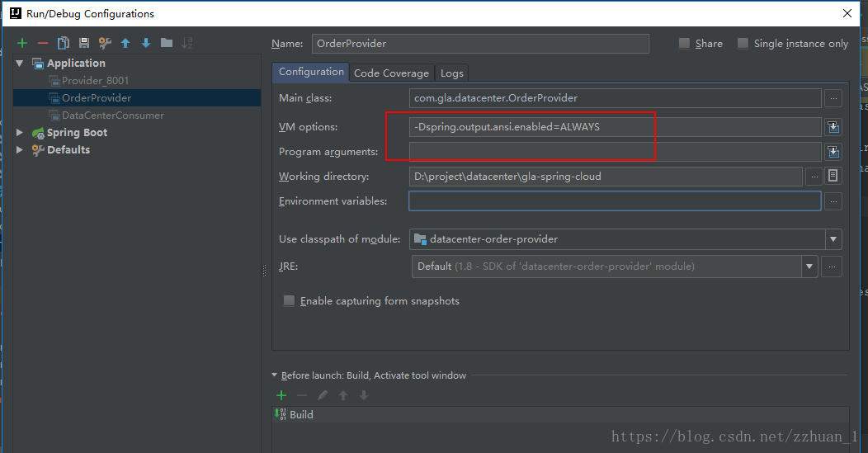
Task: Select OrderProvider configuration in tree
Action: click(x=137, y=97)
